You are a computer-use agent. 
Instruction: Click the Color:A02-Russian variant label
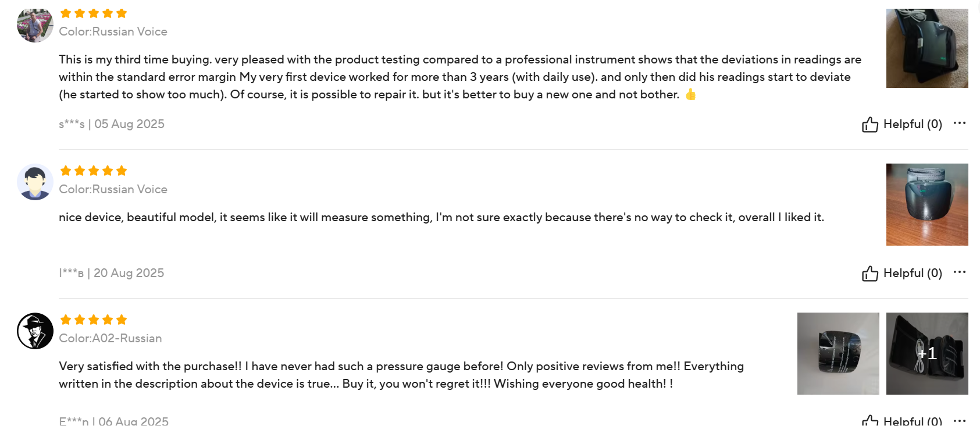tap(111, 339)
